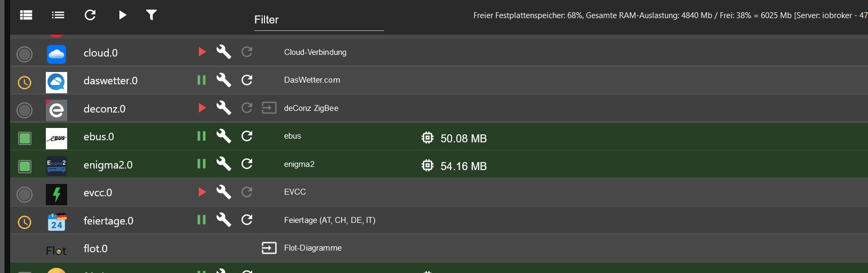Pause the ebus.0 instance
Screen dimensions: 868x273
coord(202,136)
